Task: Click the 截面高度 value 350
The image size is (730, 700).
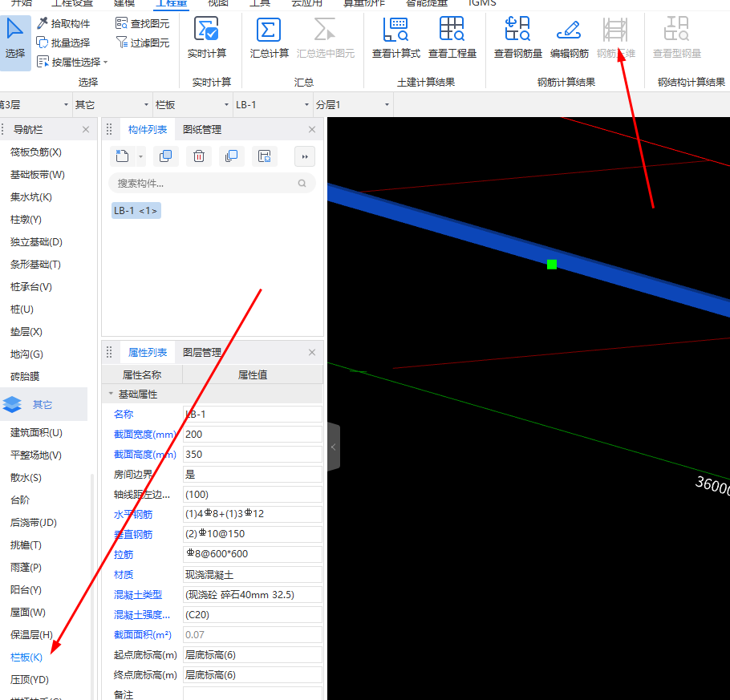Action: 253,454
